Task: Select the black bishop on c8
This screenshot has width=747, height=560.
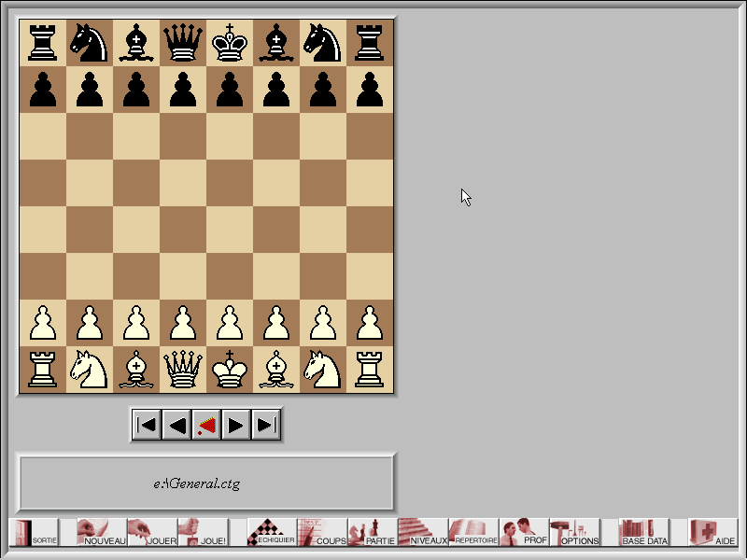Action: (x=136, y=43)
